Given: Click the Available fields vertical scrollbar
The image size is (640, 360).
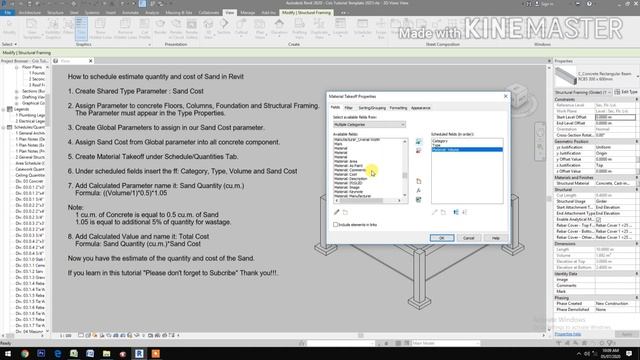Looking at the screenshot, I should (405, 169).
